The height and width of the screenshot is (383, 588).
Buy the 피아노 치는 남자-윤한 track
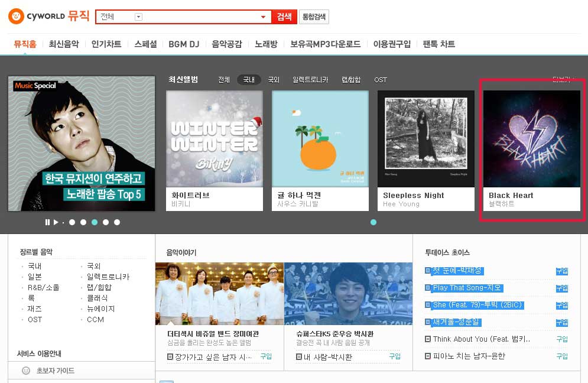(x=562, y=356)
